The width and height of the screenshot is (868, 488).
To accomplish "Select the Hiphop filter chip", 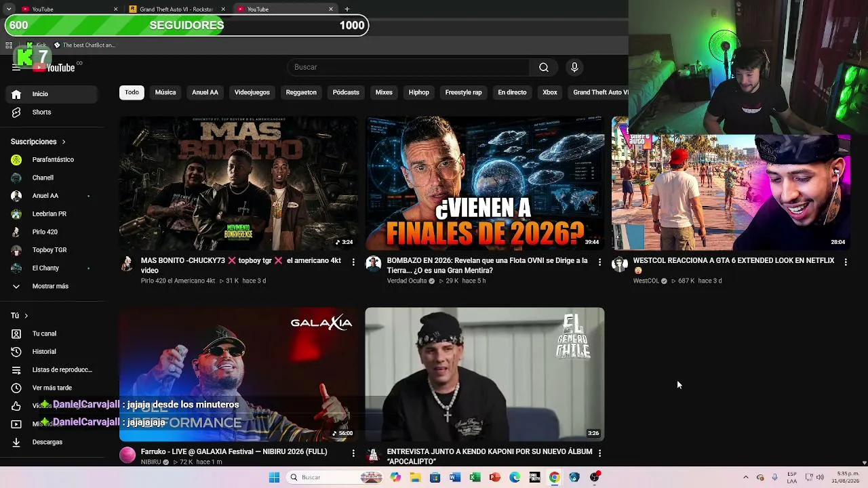I will (x=419, y=92).
